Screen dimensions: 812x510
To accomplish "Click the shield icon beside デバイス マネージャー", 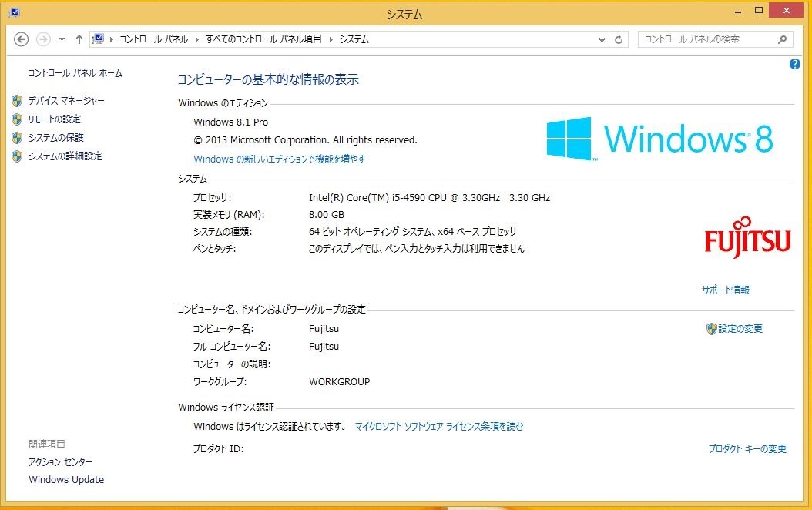I will 17,101.
